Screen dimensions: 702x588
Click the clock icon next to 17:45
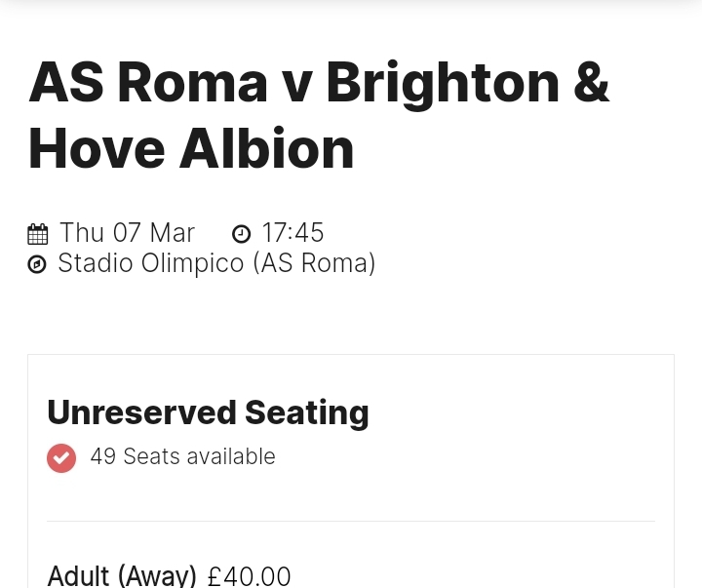pos(242,234)
